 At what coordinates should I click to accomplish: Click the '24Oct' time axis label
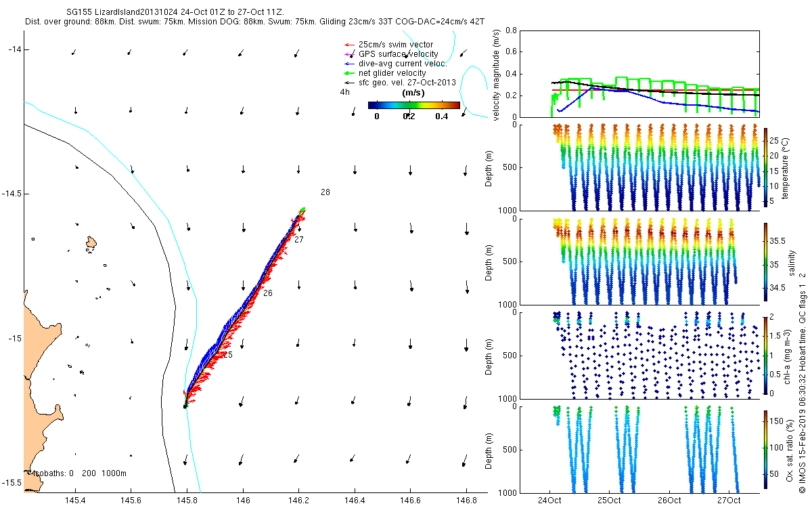point(549,501)
